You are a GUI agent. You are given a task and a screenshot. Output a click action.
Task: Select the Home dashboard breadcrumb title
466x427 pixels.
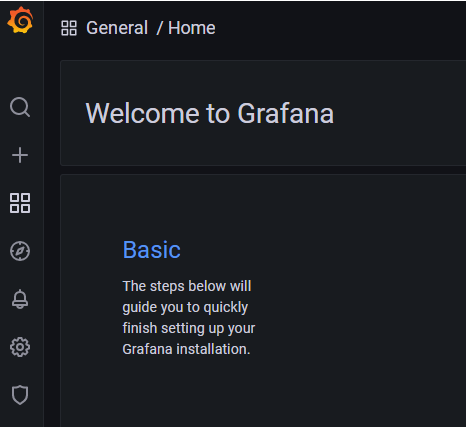tap(192, 28)
